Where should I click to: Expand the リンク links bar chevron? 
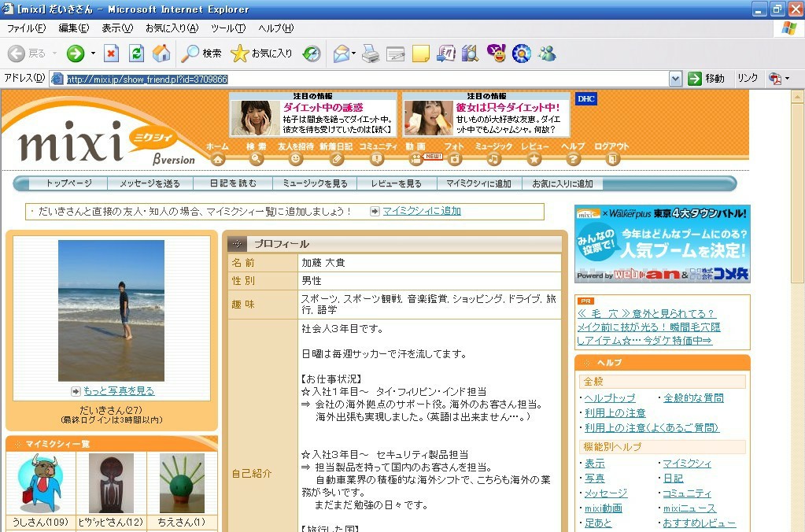tap(748, 78)
